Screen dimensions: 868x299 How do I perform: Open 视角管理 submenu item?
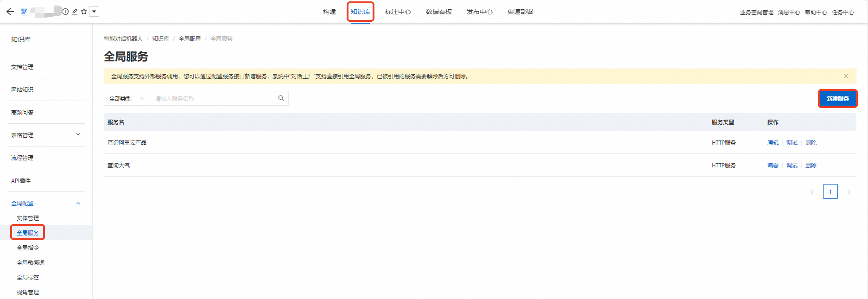28,293
